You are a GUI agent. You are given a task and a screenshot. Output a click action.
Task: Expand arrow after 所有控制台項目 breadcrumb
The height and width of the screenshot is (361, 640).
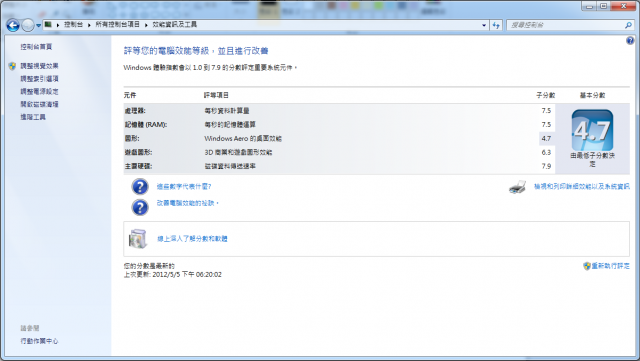pos(146,25)
